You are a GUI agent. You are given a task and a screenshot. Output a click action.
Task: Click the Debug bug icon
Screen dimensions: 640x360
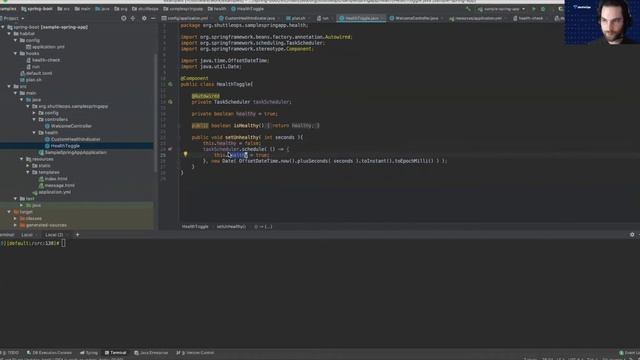pyautogui.click(x=543, y=9)
